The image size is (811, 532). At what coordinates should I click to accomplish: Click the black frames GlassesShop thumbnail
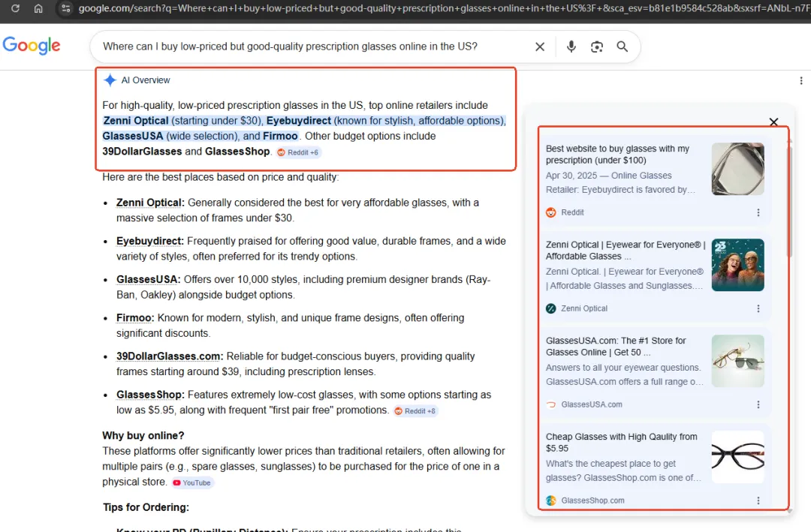click(x=737, y=457)
